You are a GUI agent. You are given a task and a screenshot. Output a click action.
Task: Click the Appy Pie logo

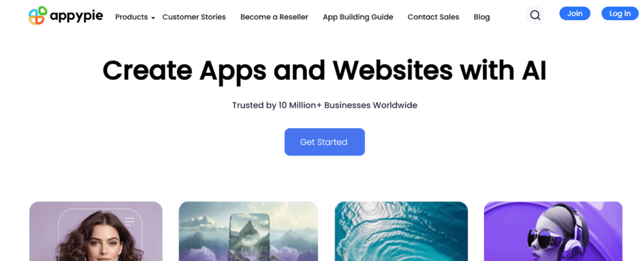pos(65,16)
